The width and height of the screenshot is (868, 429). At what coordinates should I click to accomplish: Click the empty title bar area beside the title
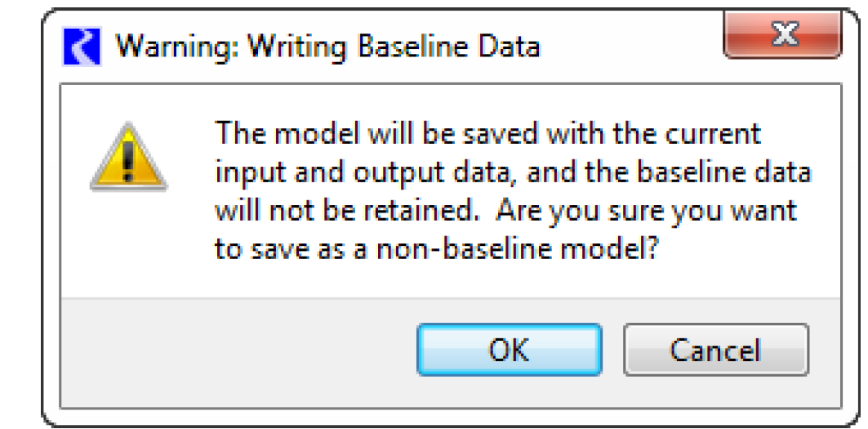click(629, 46)
